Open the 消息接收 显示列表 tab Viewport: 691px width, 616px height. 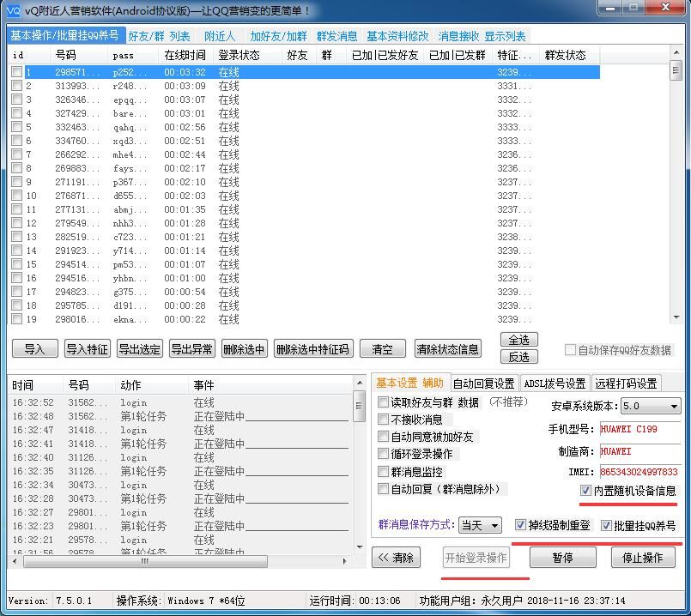(x=482, y=36)
